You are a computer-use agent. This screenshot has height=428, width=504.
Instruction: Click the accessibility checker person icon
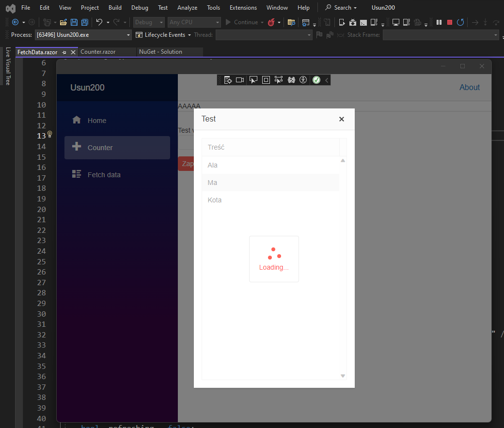point(303,80)
